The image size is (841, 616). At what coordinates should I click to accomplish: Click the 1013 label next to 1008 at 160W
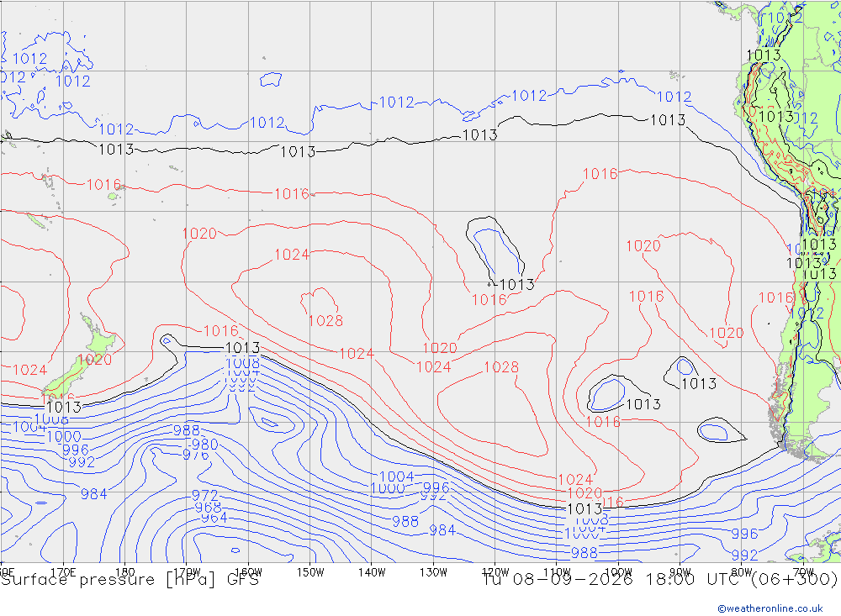pos(243,348)
